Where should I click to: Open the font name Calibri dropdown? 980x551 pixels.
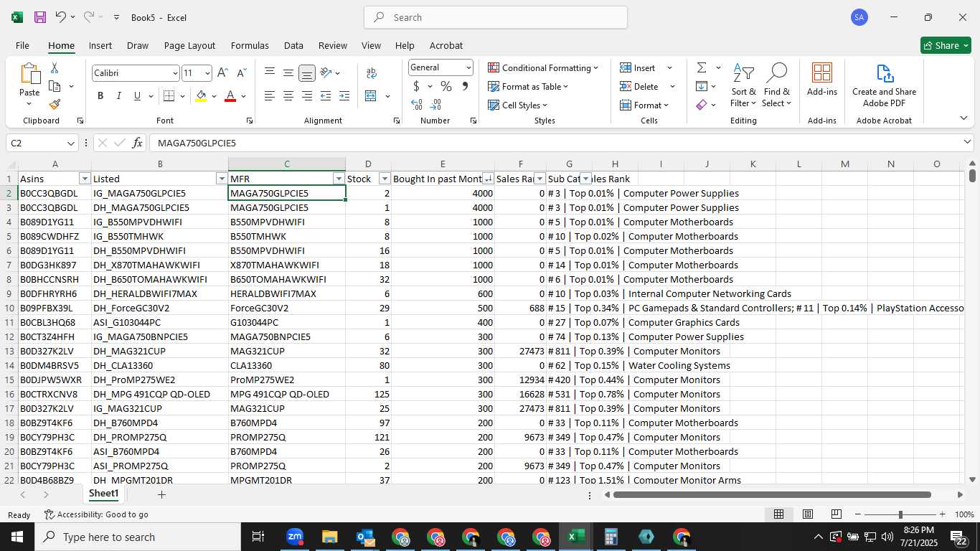point(175,73)
